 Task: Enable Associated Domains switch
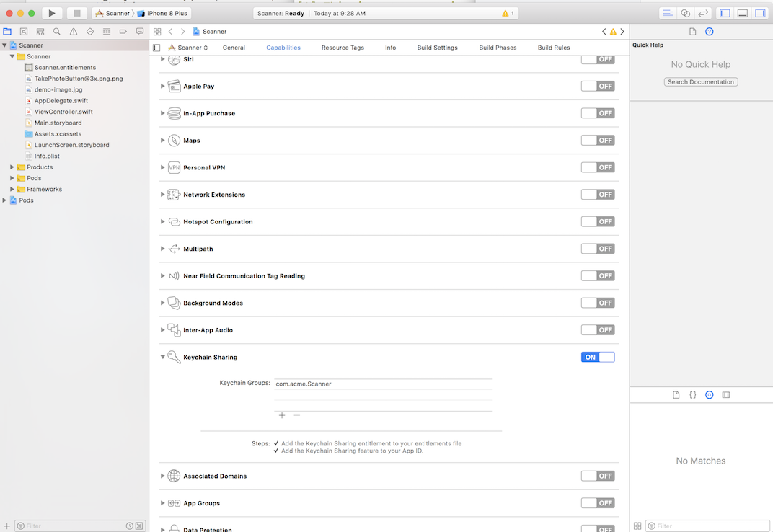click(x=598, y=476)
